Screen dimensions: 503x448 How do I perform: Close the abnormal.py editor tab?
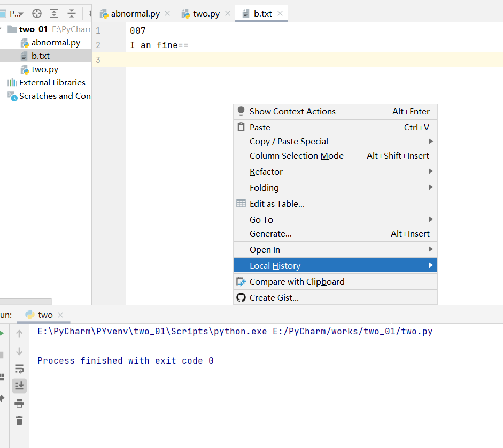(x=167, y=13)
